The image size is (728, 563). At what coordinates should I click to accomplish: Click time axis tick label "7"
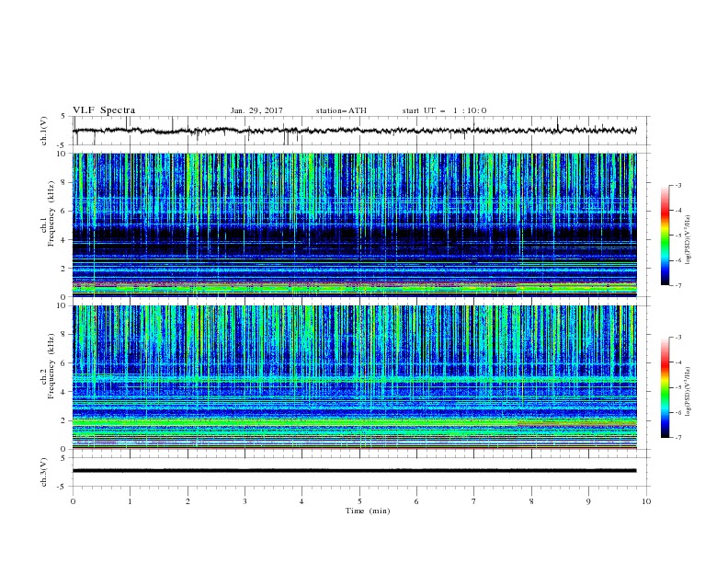pos(474,501)
